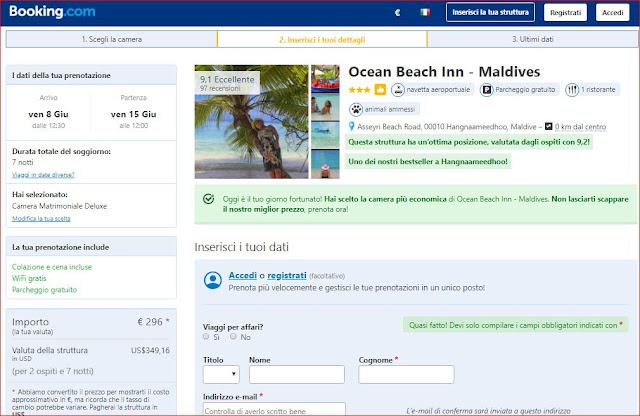Click the Parcheggio gratuito text in booking includes
640x416 pixels.
coord(44,290)
